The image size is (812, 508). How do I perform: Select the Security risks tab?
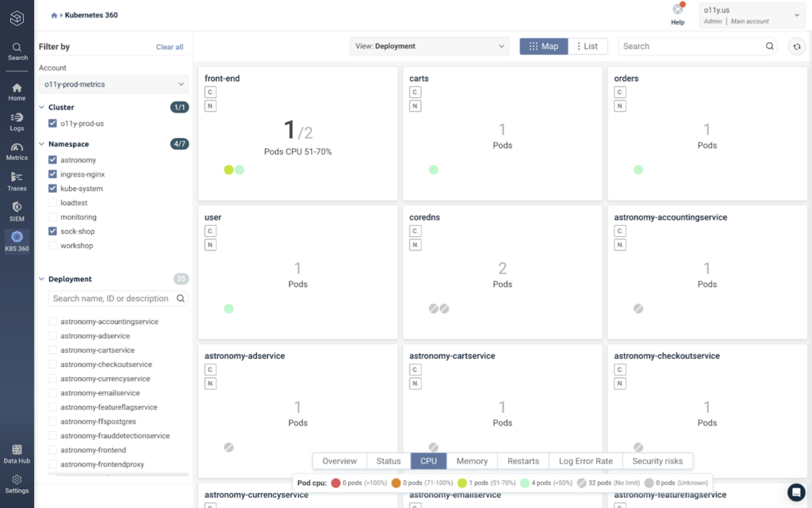point(657,461)
